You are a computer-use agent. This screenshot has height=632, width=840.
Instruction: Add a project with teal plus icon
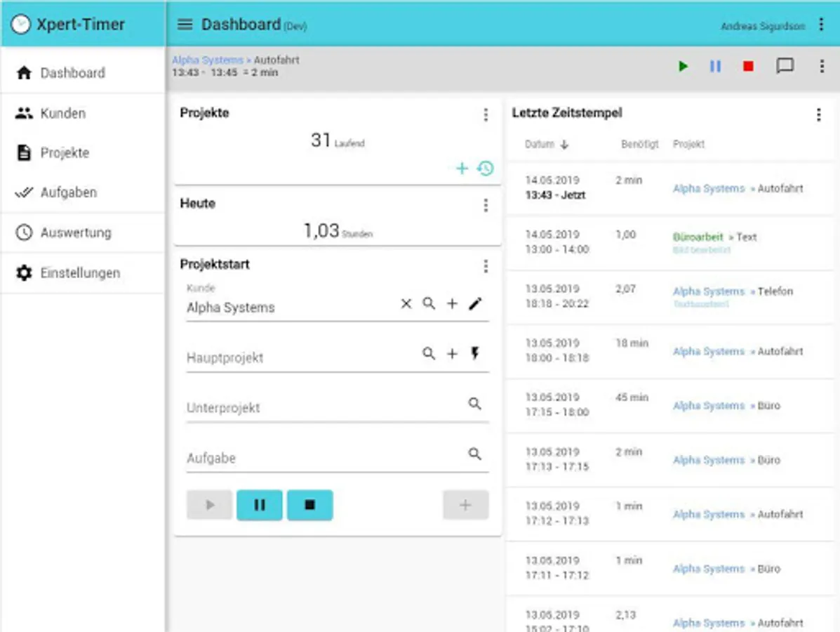pyautogui.click(x=462, y=169)
